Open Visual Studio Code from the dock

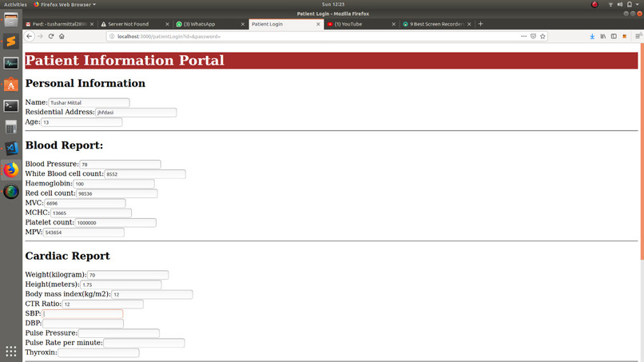11,149
